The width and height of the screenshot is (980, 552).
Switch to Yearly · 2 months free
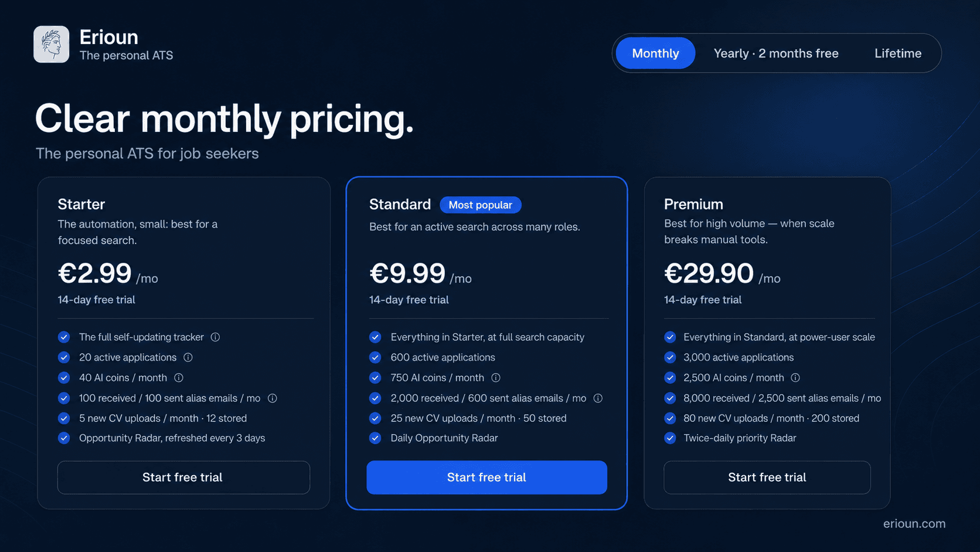coord(776,53)
